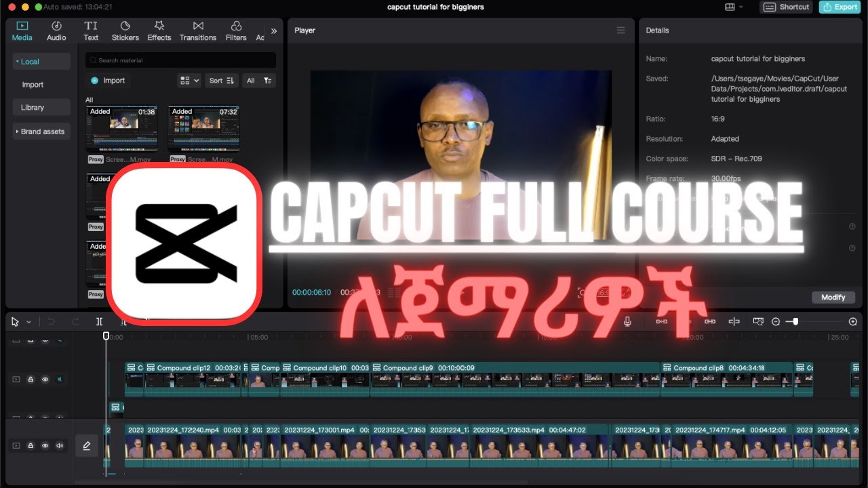The height and width of the screenshot is (488, 868).
Task: Open the Audio tab
Action: (56, 31)
